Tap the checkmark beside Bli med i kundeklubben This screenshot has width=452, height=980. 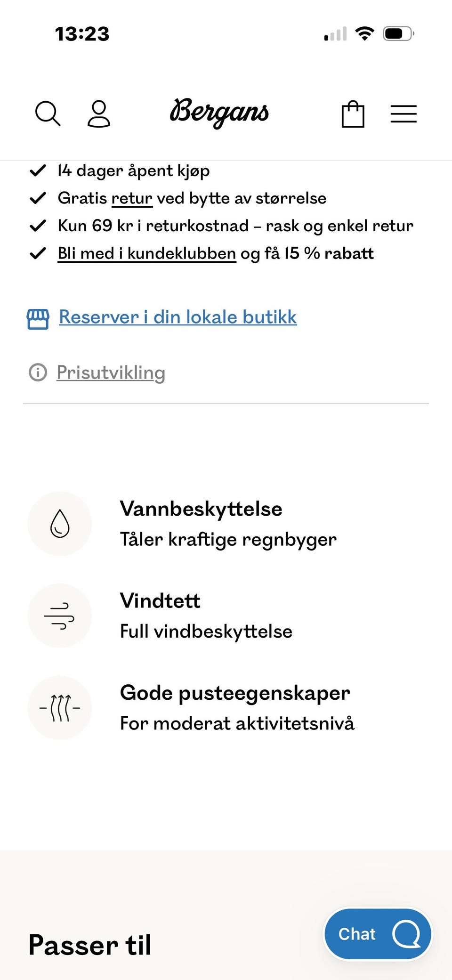pos(39,253)
